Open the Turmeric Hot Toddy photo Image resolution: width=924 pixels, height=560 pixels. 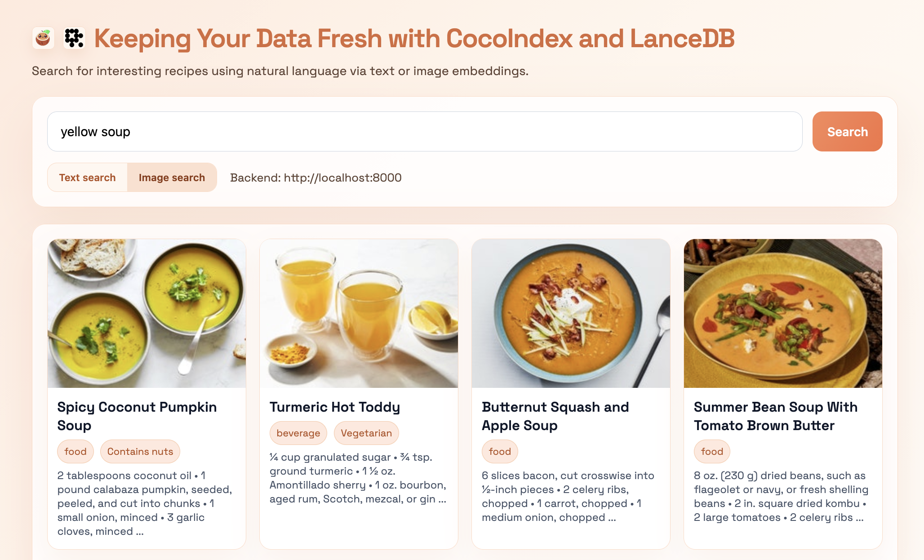pos(359,313)
